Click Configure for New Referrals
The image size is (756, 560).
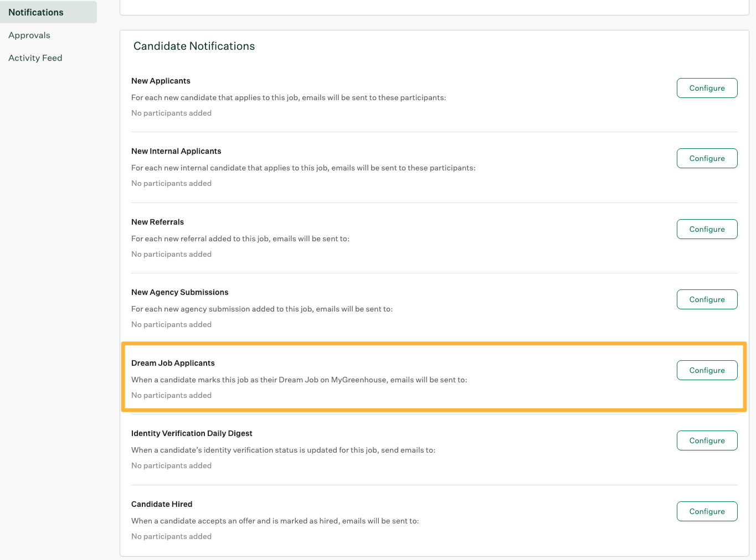(x=707, y=229)
